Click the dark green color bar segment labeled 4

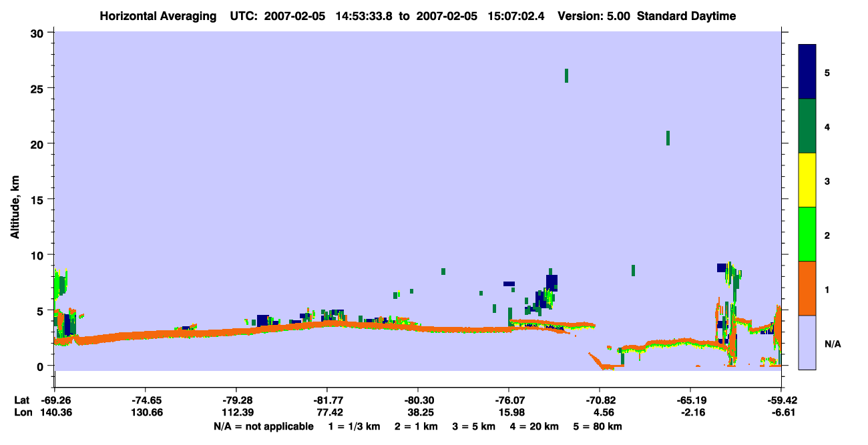tap(807, 126)
